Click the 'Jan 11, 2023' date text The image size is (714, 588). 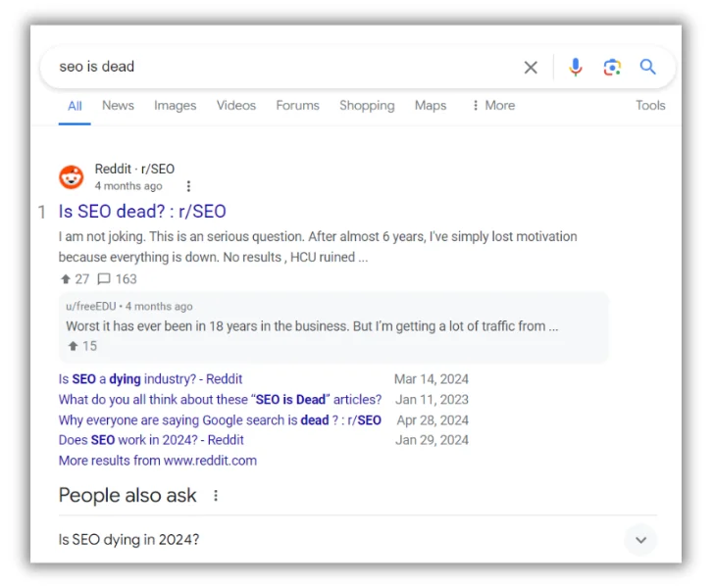coord(432,400)
